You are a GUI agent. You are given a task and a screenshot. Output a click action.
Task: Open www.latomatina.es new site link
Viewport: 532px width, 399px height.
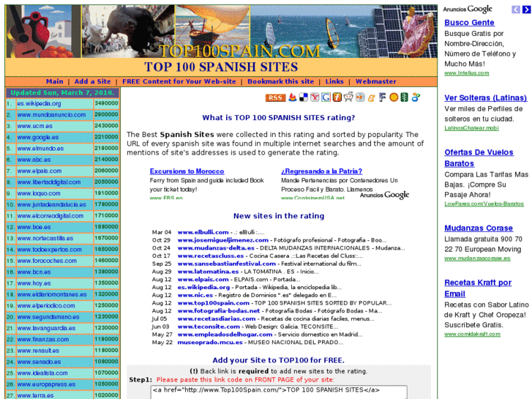pyautogui.click(x=208, y=272)
